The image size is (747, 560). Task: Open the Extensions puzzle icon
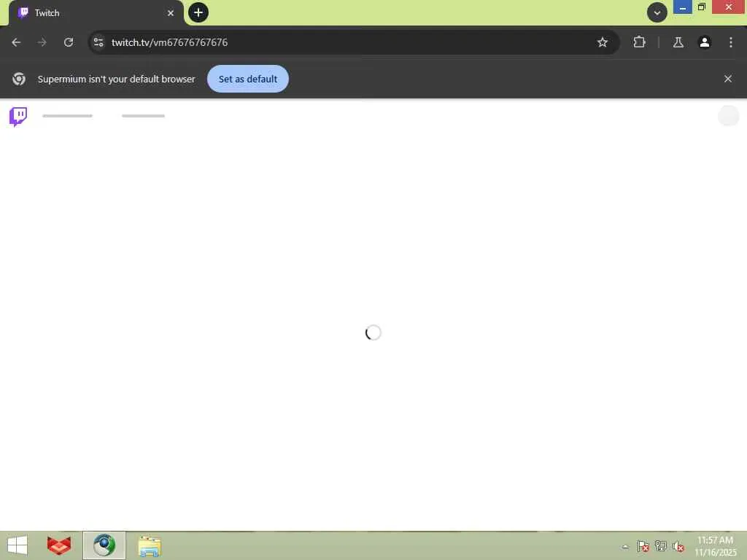[x=639, y=42]
